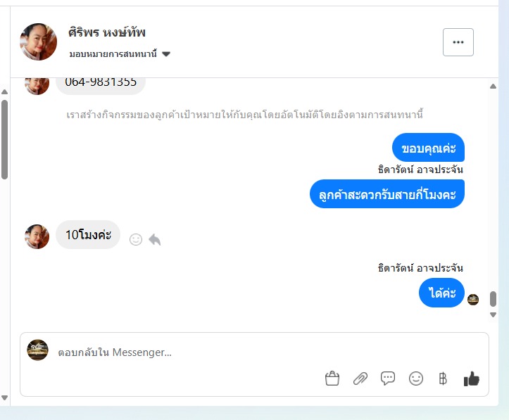
Task: Attach a file with the paperclip icon
Action: (x=360, y=378)
